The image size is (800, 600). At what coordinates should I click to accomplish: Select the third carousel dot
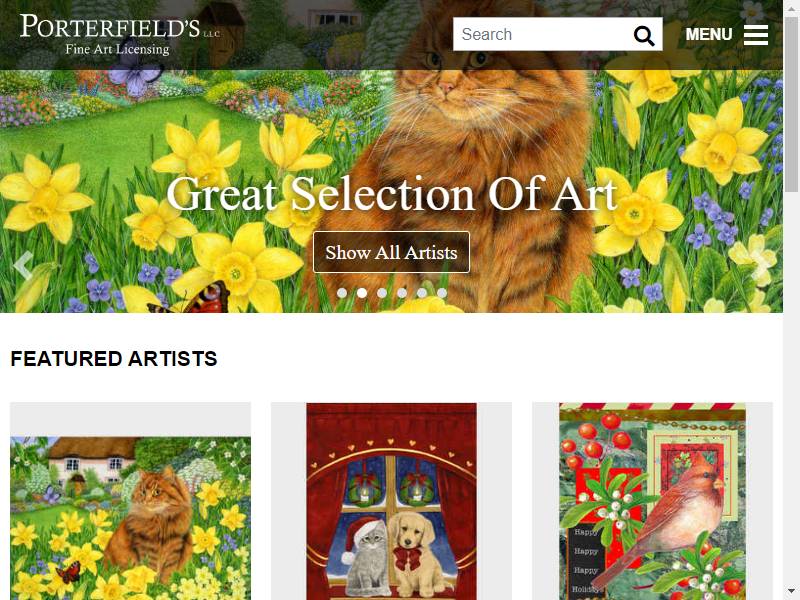pyautogui.click(x=382, y=293)
